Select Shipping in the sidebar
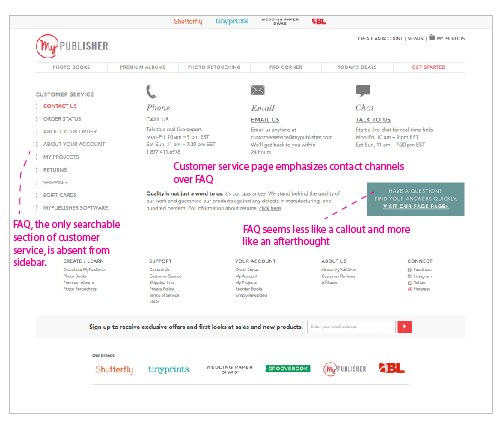This screenshot has height=426, width=500. (55, 182)
